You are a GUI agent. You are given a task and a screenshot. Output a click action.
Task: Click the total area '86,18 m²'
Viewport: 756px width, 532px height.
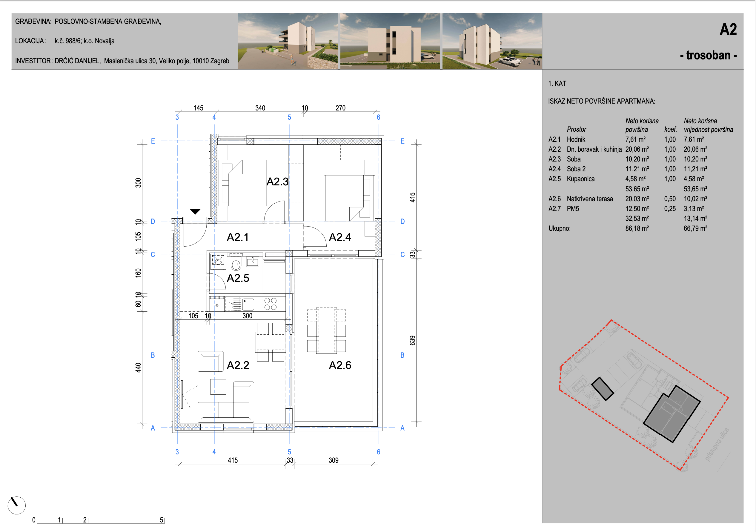tap(637, 228)
